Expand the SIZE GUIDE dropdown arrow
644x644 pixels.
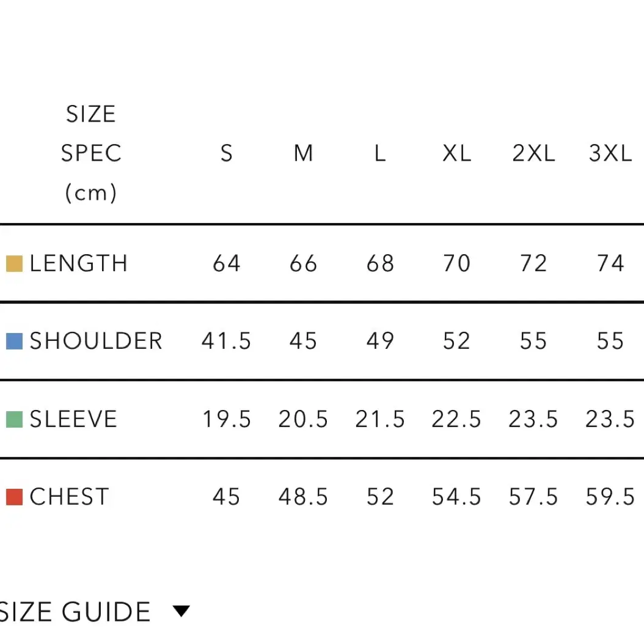point(181,611)
